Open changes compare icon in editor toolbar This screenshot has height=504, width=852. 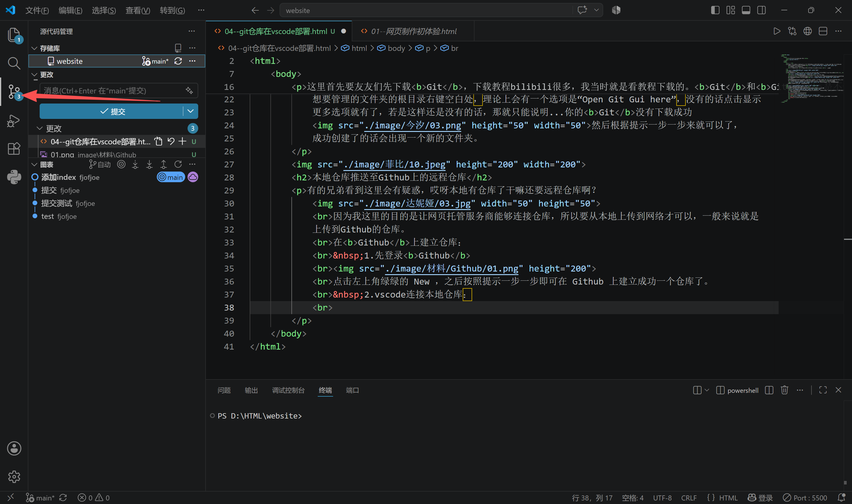pyautogui.click(x=792, y=31)
